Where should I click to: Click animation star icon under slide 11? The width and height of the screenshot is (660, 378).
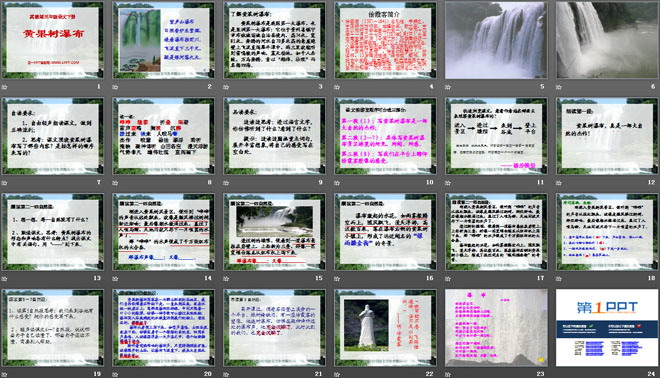[448, 183]
